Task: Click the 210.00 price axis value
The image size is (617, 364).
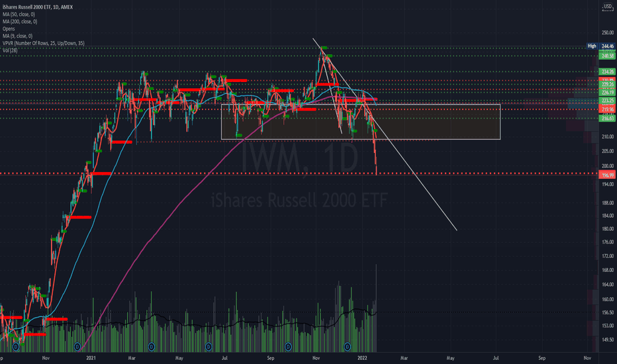Action: tap(608, 136)
